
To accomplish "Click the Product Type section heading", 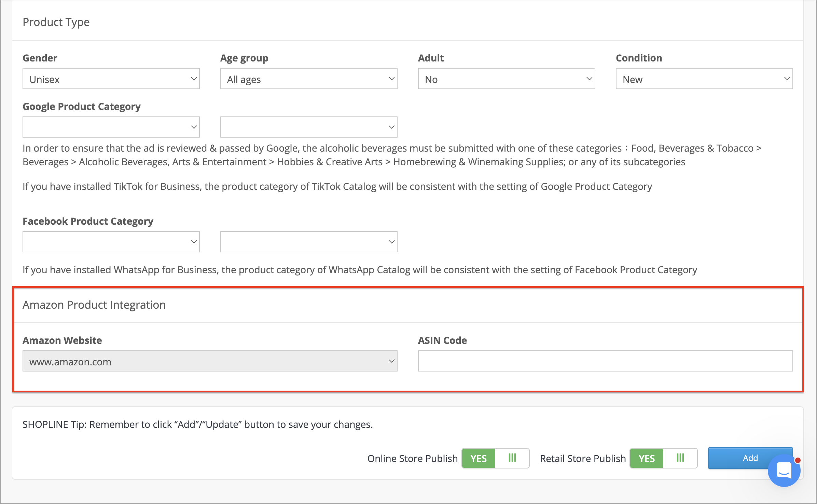I will click(56, 22).
